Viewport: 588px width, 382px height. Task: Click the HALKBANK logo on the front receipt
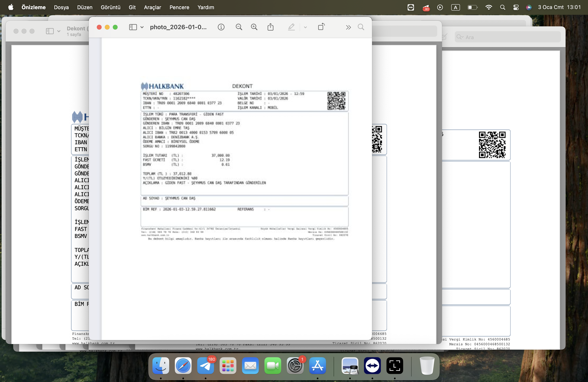(162, 86)
